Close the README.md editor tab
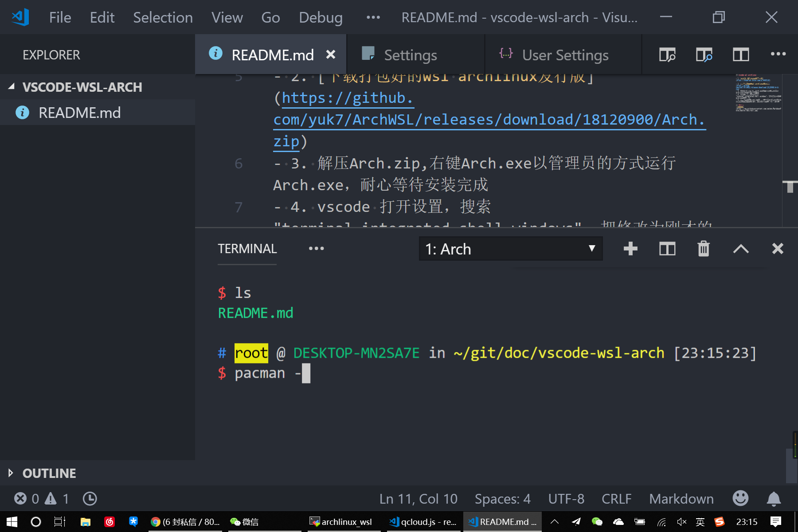Viewport: 798px width, 532px height. (x=331, y=55)
